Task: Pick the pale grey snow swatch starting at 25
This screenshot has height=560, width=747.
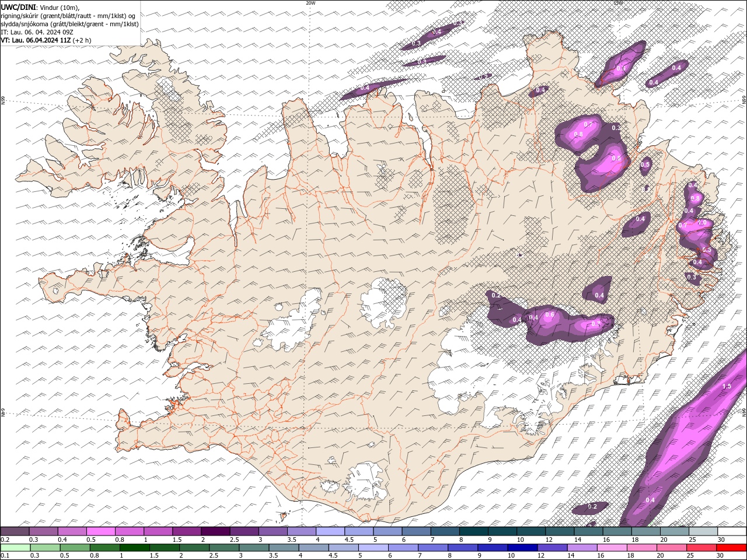Action: (x=703, y=531)
